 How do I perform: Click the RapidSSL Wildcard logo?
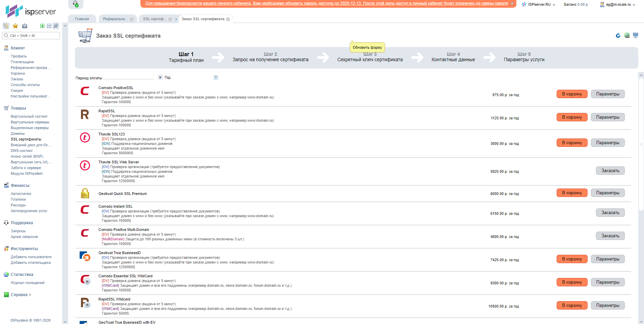click(85, 303)
